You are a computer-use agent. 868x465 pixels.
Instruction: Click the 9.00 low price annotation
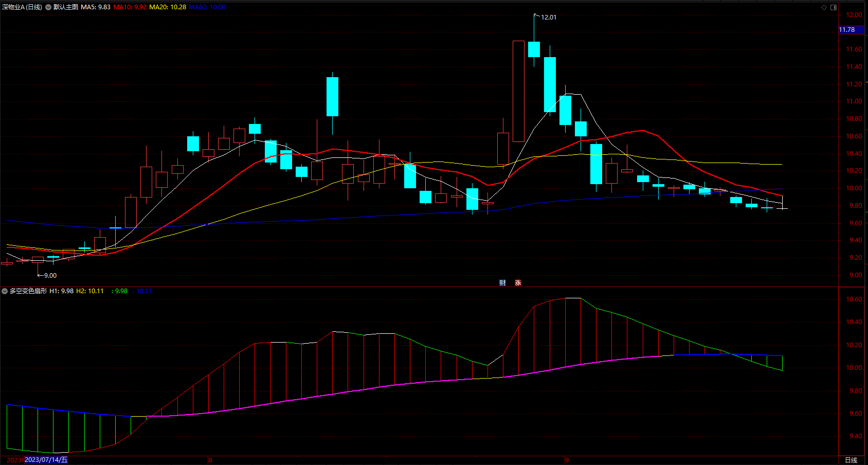[50, 276]
